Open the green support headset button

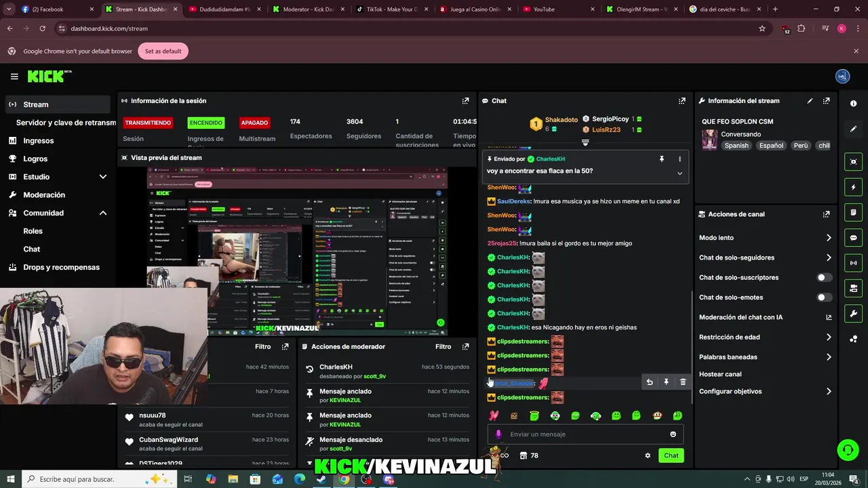click(847, 449)
